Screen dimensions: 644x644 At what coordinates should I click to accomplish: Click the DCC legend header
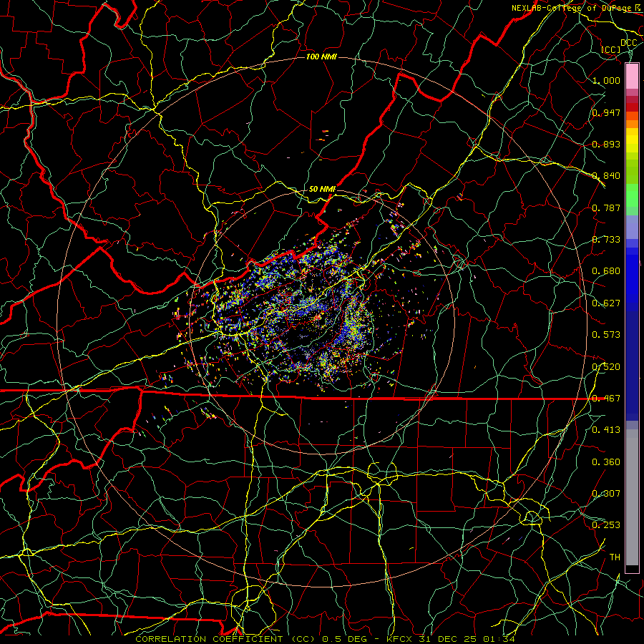pos(628,43)
